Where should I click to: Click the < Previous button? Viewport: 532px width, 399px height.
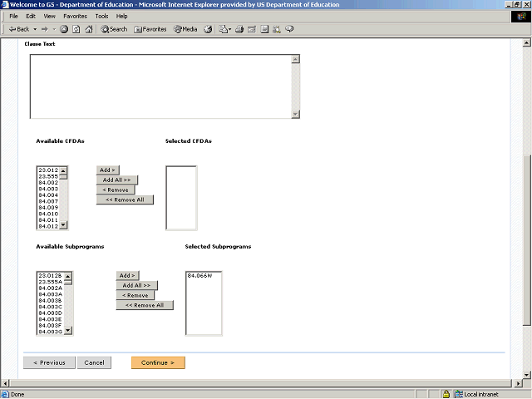click(x=49, y=362)
